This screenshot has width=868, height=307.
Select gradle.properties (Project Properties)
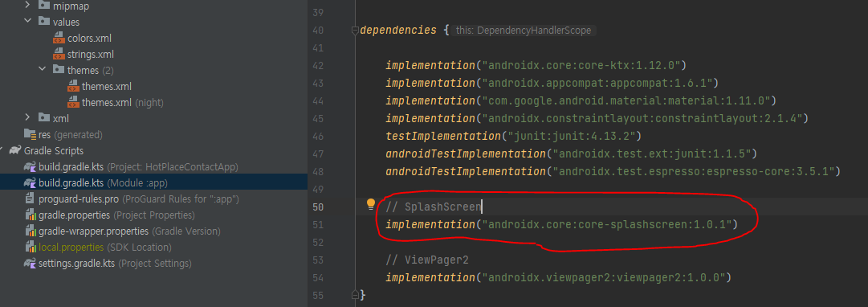(x=116, y=215)
